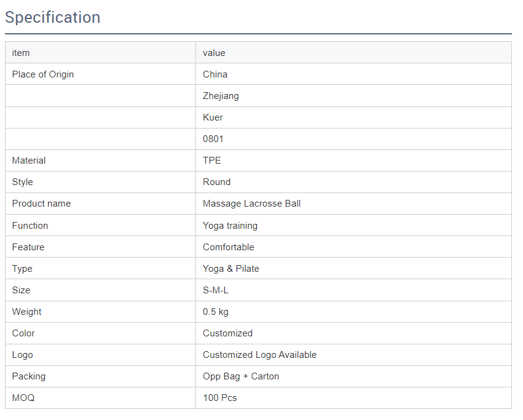Screen dimensions: 523x420
Task: Click the Specification heading
Action: point(53,17)
